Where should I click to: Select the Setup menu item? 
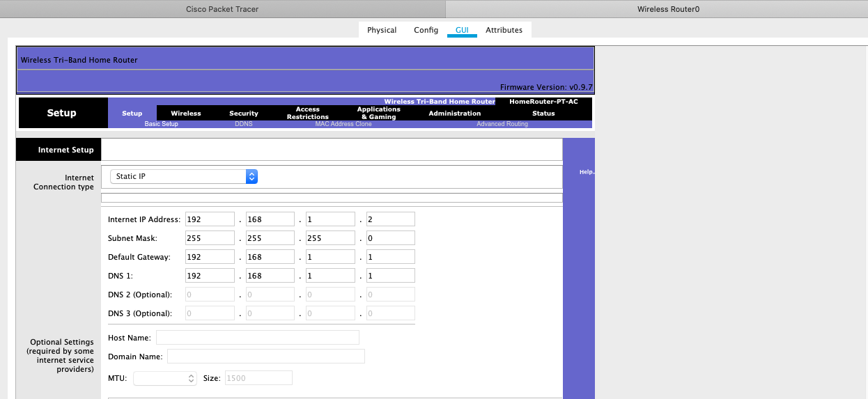(x=132, y=114)
